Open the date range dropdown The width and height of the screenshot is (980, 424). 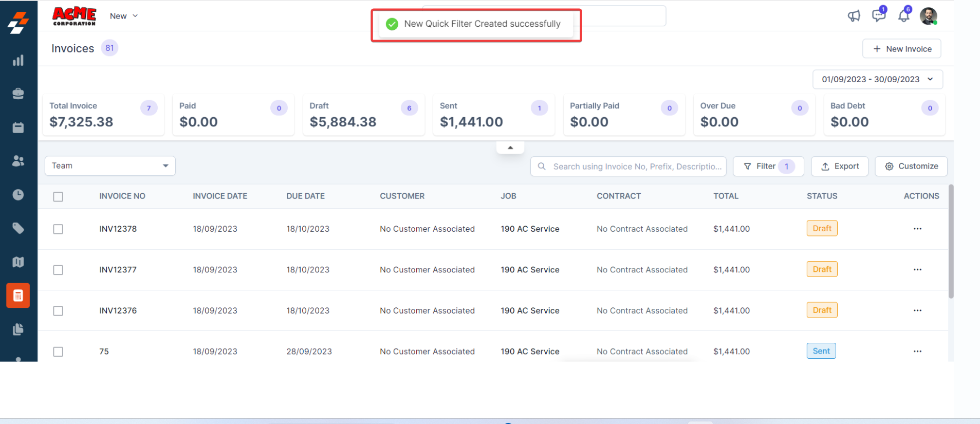[877, 79]
